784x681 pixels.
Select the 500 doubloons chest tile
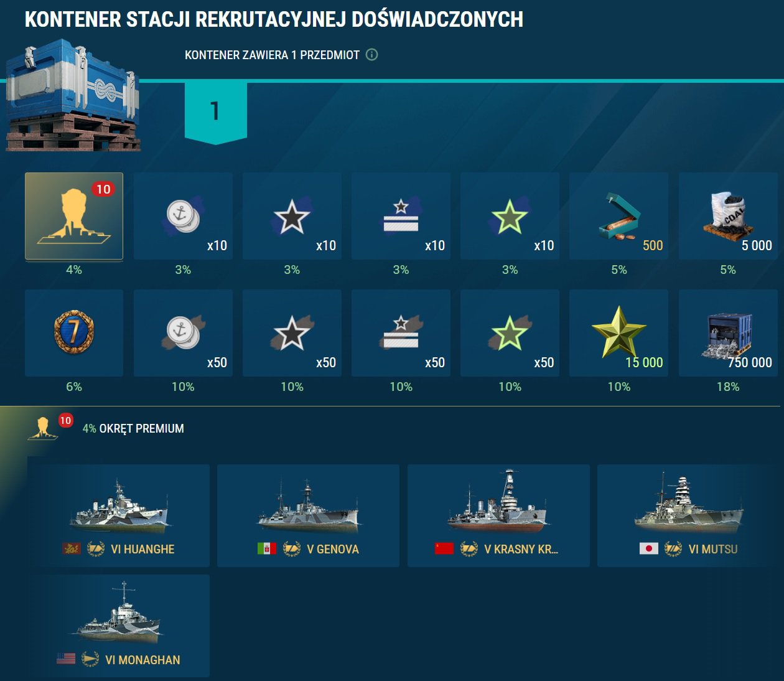[x=618, y=216]
